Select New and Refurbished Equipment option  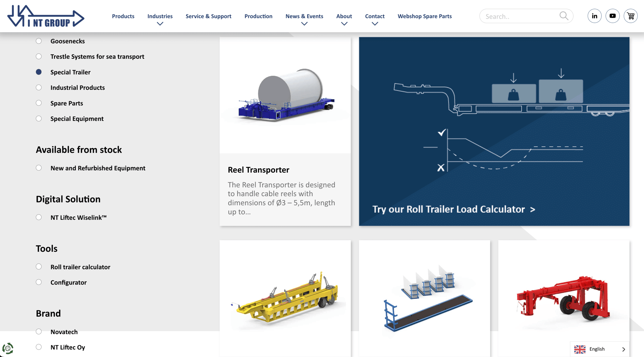click(x=39, y=168)
